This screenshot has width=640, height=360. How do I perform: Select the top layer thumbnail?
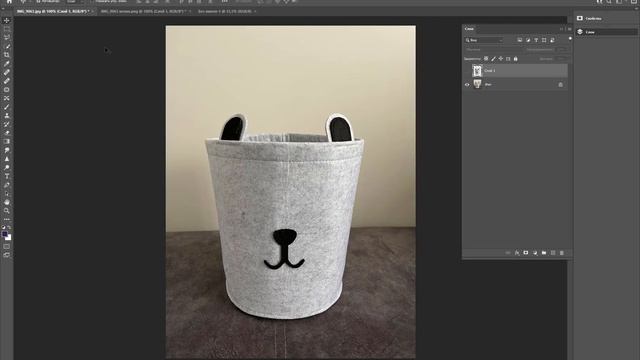(x=477, y=71)
